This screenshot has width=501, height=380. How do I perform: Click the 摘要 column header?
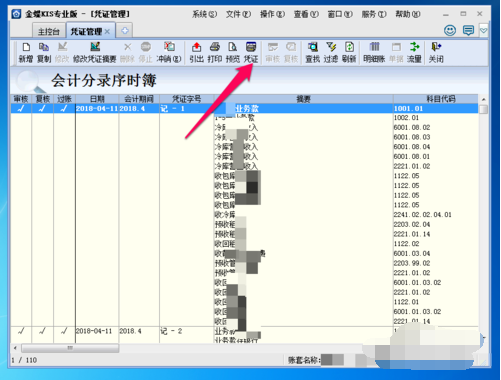tap(303, 99)
